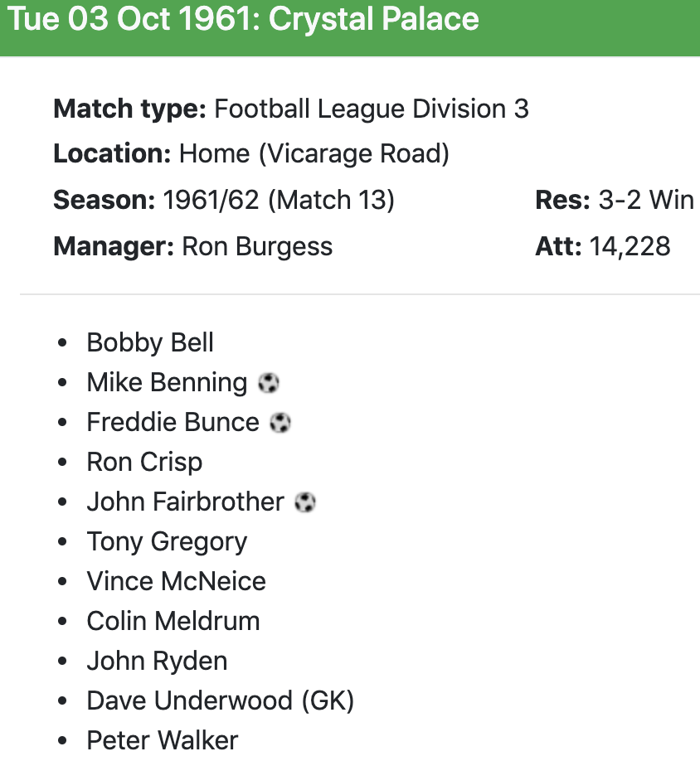This screenshot has height=761, width=700.
Task: Open Colin Meldrum's entry
Action: tap(173, 622)
